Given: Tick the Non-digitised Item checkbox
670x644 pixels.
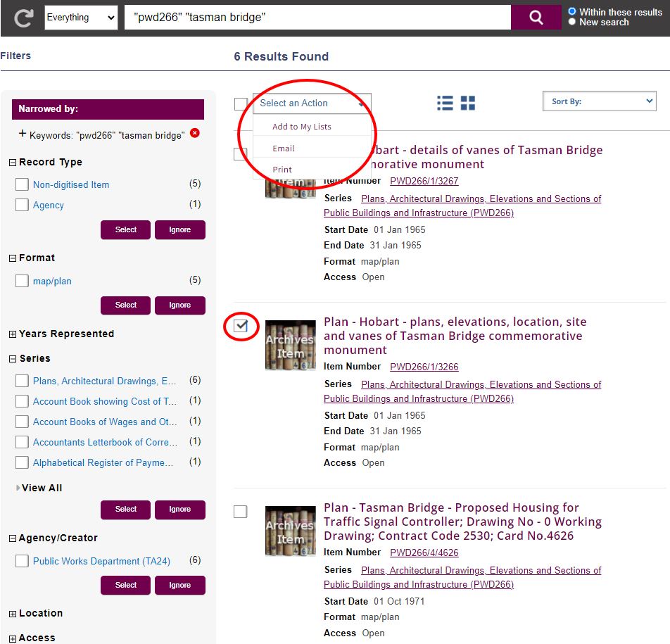Looking at the screenshot, I should click(22, 185).
